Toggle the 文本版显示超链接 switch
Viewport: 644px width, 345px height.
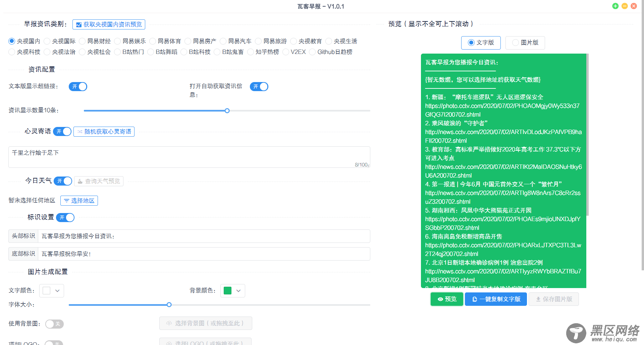tap(78, 86)
